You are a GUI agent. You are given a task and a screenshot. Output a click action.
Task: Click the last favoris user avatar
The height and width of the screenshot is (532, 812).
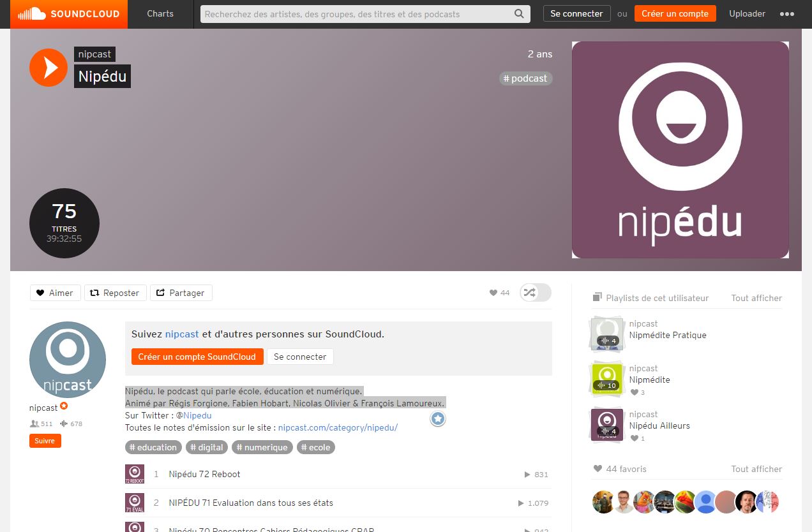tap(767, 502)
